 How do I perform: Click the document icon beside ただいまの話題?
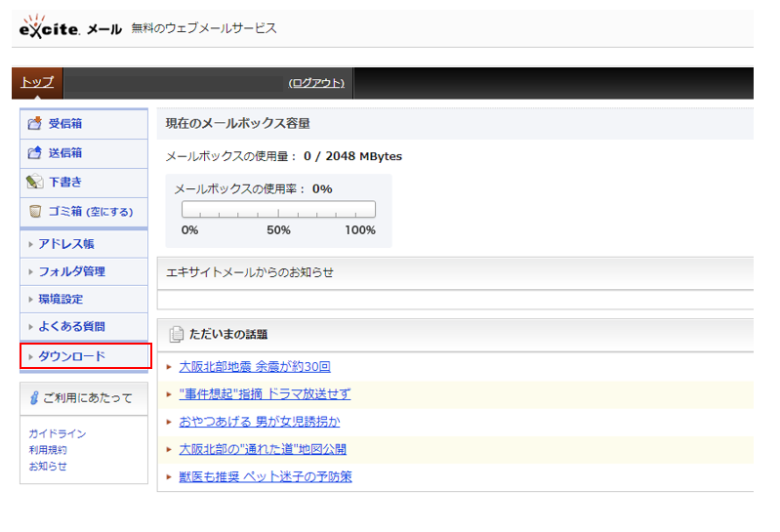(176, 334)
